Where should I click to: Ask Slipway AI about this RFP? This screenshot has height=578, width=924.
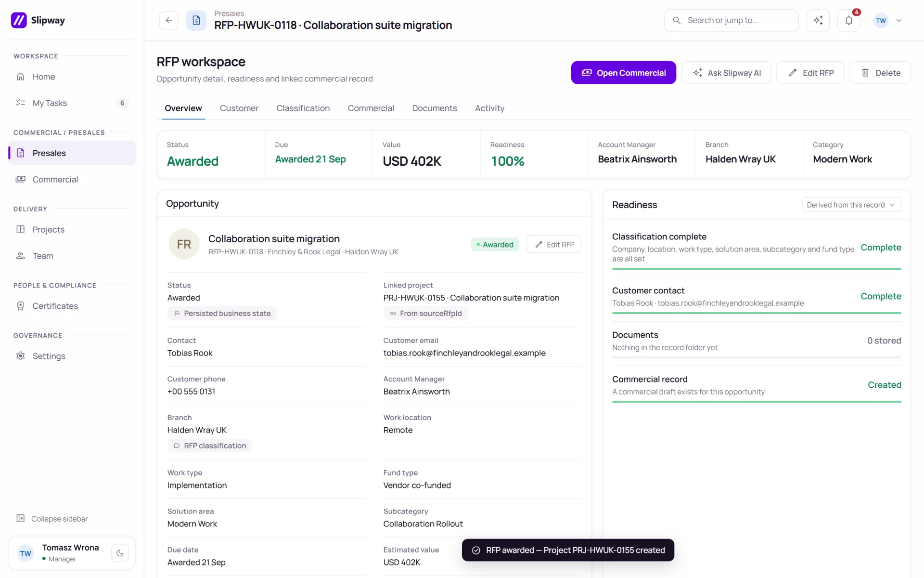click(726, 73)
